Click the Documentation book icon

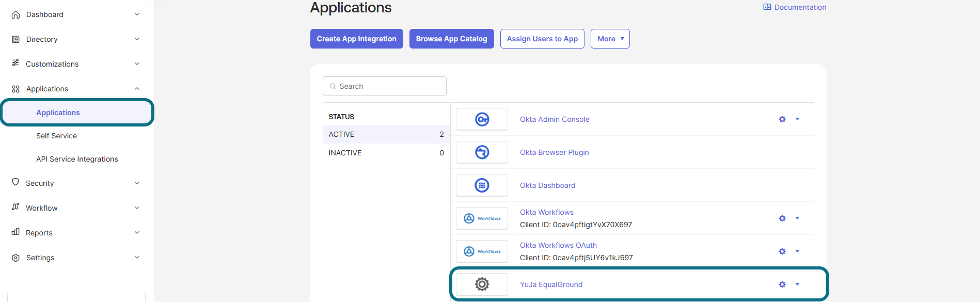767,7
